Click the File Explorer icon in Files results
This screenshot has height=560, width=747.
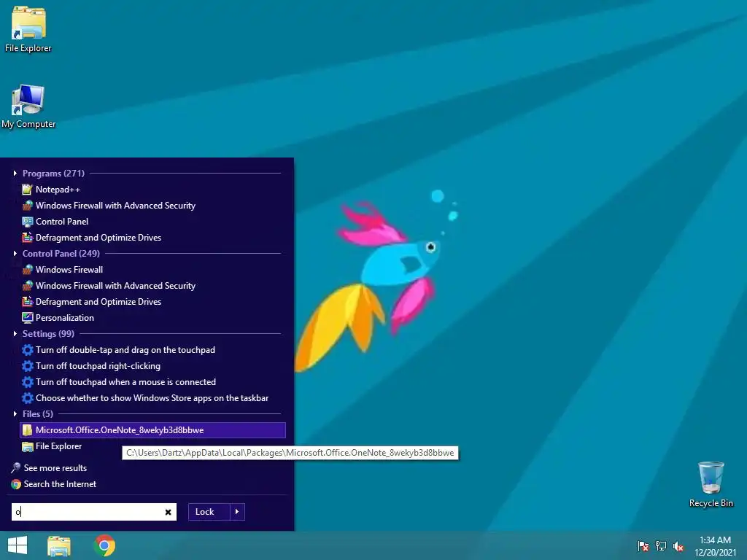point(28,446)
